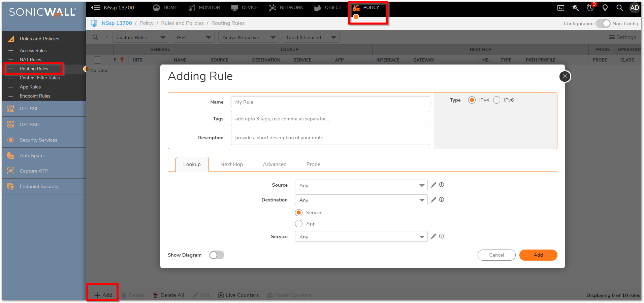The image size is (644, 303).
Task: Click the rules table search icon
Action: click(96, 37)
